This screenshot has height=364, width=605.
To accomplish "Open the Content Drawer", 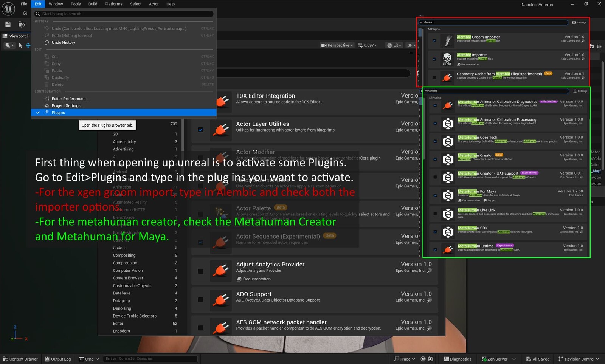I will tap(20, 359).
